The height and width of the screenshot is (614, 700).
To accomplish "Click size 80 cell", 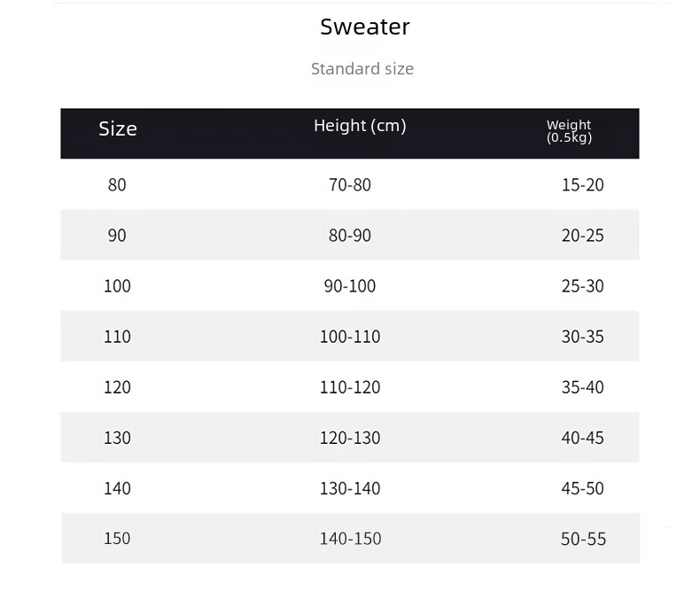I will pyautogui.click(x=117, y=185).
